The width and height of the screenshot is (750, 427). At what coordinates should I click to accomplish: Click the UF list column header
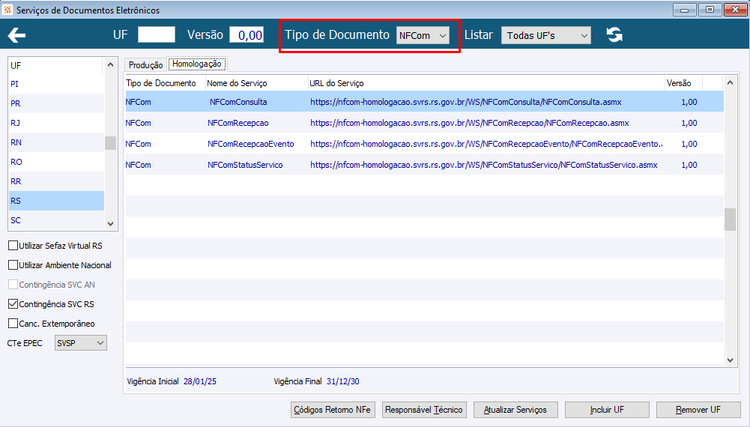click(56, 66)
